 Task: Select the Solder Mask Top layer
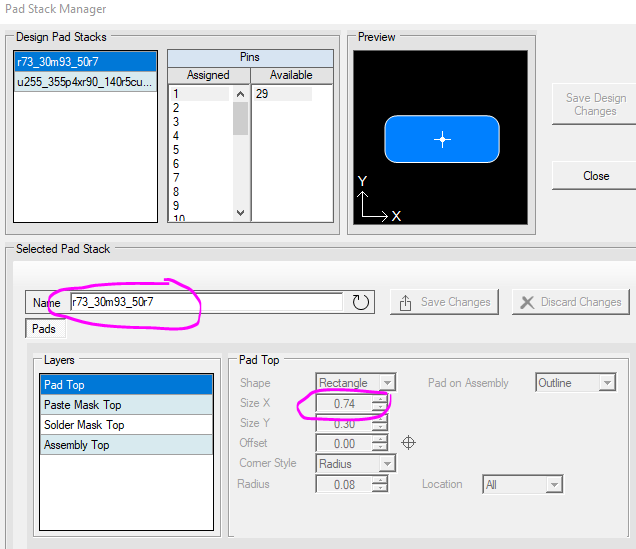point(126,425)
